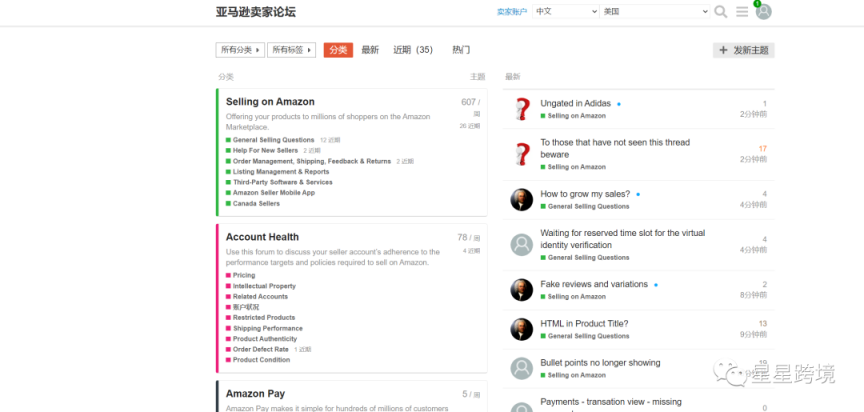Screen dimensions: 864x412
Task: Open topic Fake reviews and variations
Action: click(594, 284)
